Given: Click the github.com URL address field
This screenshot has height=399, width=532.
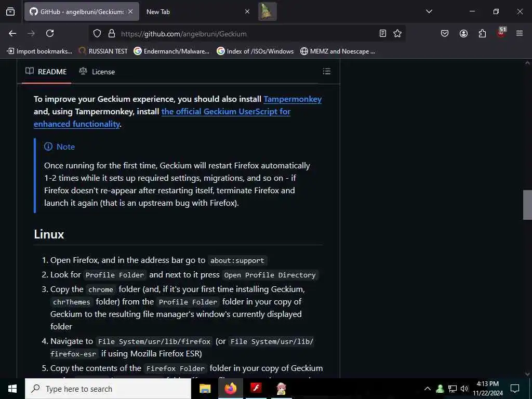Looking at the screenshot, I should [248, 34].
